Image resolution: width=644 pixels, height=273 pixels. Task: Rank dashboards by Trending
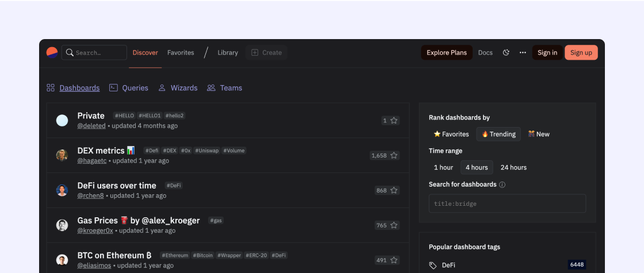(x=499, y=134)
